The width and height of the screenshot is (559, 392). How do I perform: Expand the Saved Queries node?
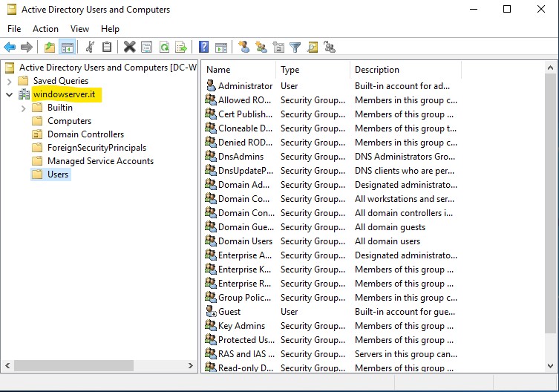click(9, 82)
